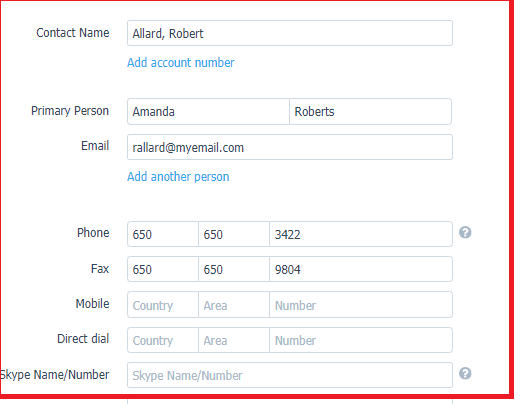
Task: Click the Primary Person last name field
Action: pos(370,112)
